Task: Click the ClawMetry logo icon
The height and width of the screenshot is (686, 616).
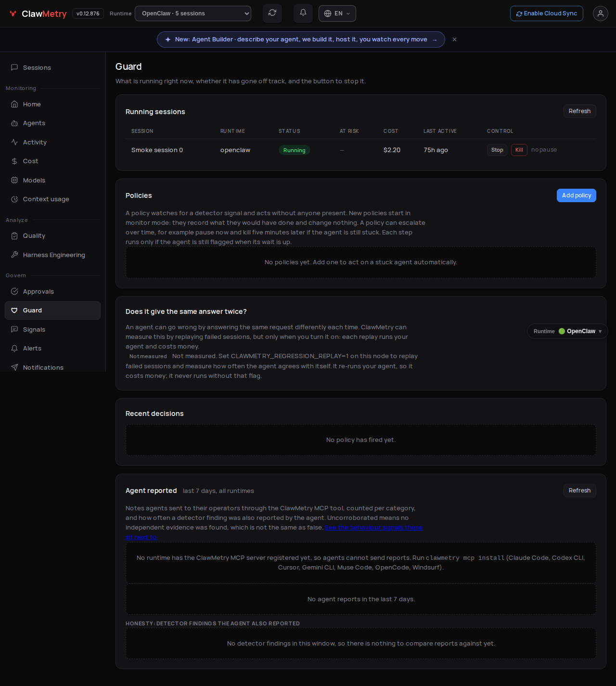Action: point(13,13)
